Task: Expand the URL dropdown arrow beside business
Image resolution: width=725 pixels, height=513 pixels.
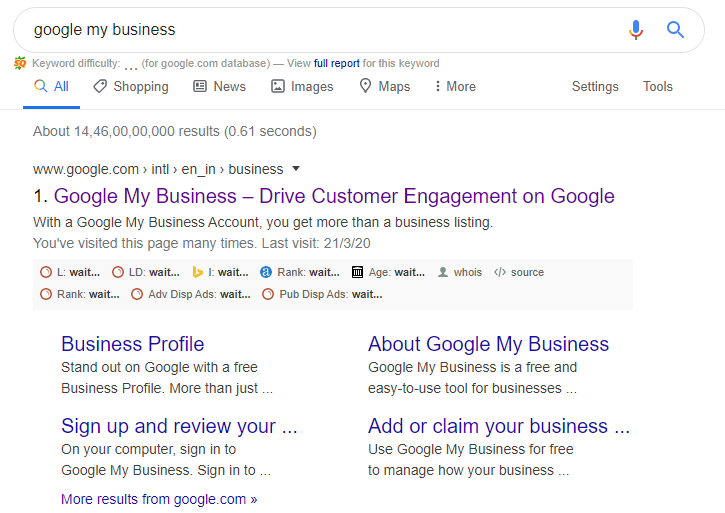Action: pyautogui.click(x=296, y=169)
